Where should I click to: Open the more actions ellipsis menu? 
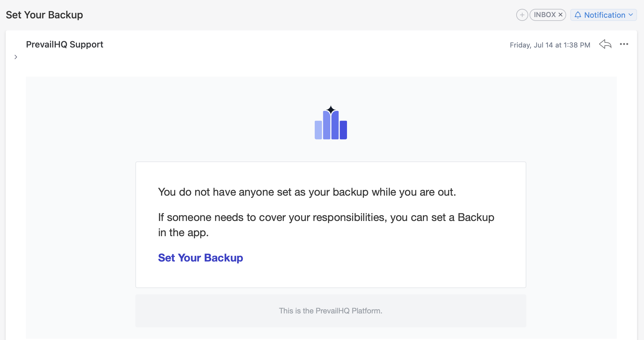tap(624, 44)
